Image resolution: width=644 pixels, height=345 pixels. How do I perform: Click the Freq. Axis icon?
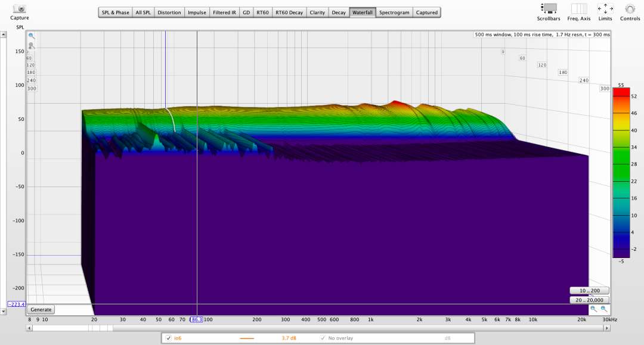click(x=578, y=8)
